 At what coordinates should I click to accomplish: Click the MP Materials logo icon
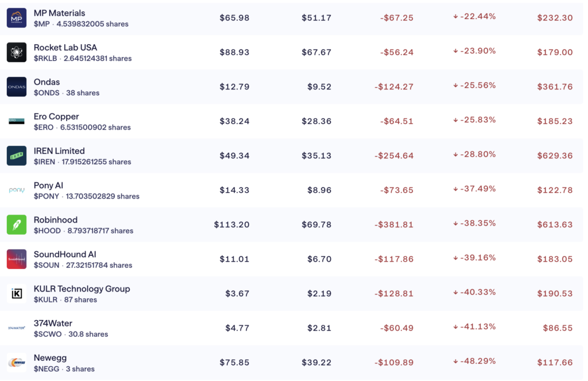pyautogui.click(x=17, y=18)
